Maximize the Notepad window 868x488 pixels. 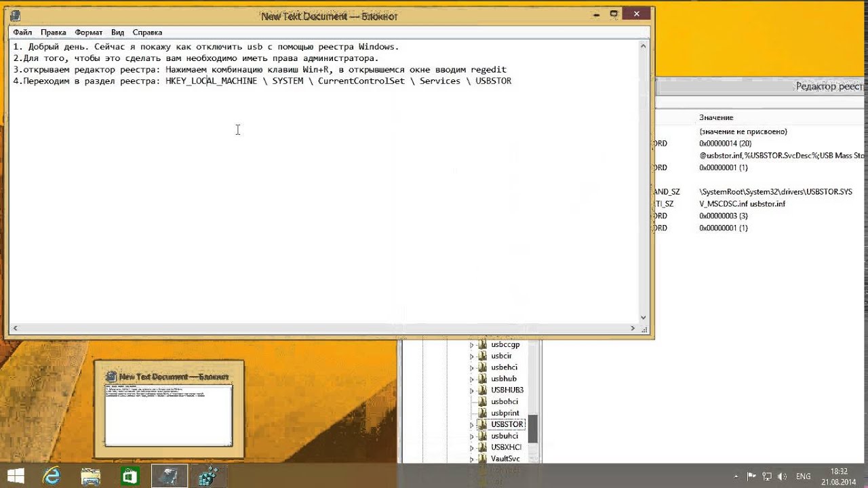(x=613, y=14)
